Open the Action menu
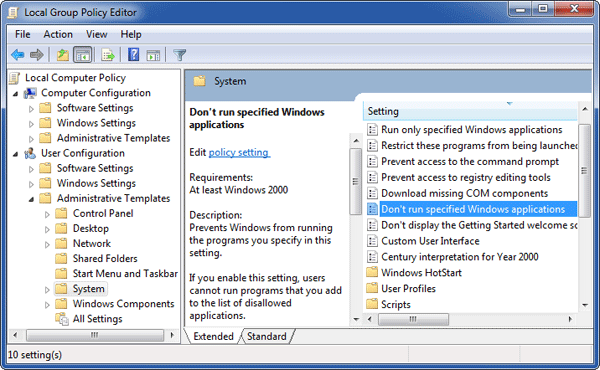This screenshot has height=370, width=600. 58,34
